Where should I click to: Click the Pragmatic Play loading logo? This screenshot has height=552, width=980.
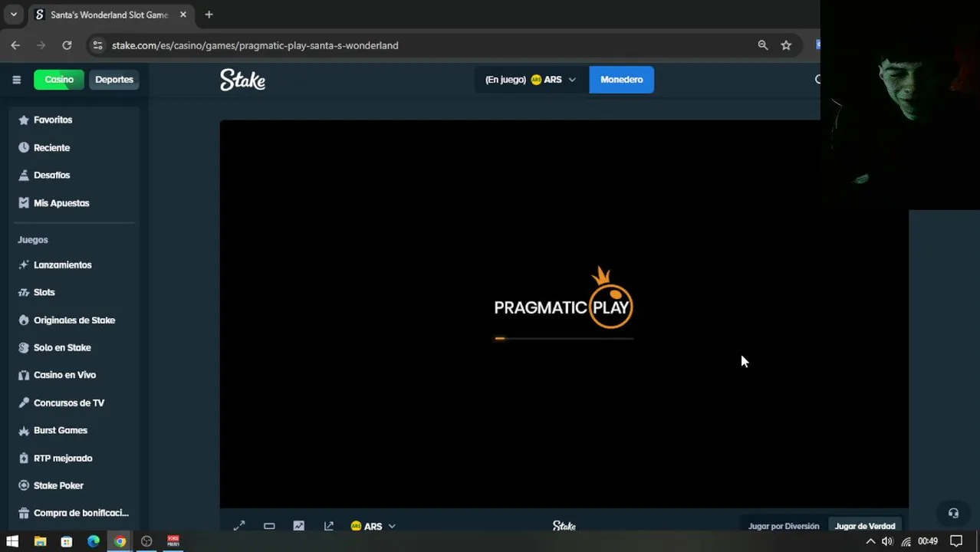(564, 298)
